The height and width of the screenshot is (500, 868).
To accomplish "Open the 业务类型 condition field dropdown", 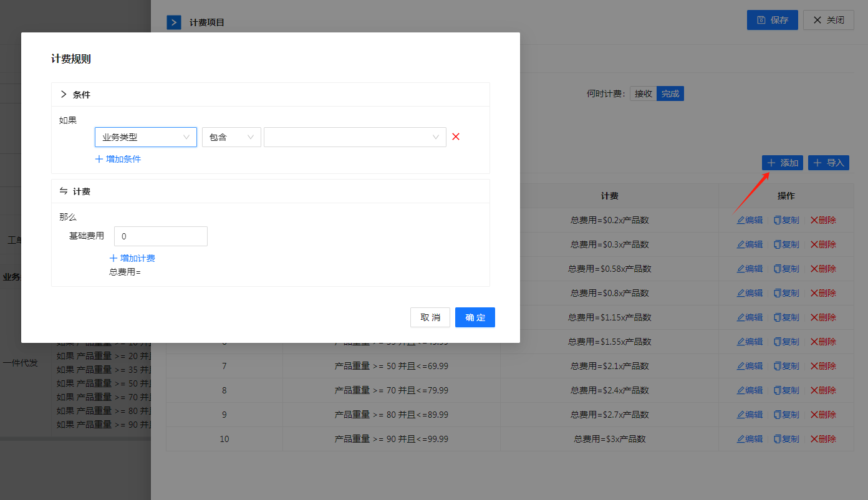I will tap(146, 137).
